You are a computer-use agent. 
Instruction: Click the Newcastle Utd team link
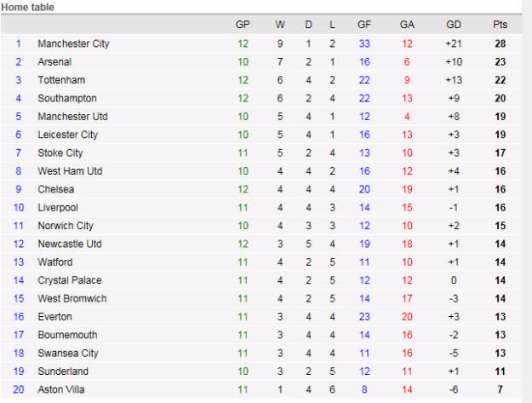tap(70, 245)
